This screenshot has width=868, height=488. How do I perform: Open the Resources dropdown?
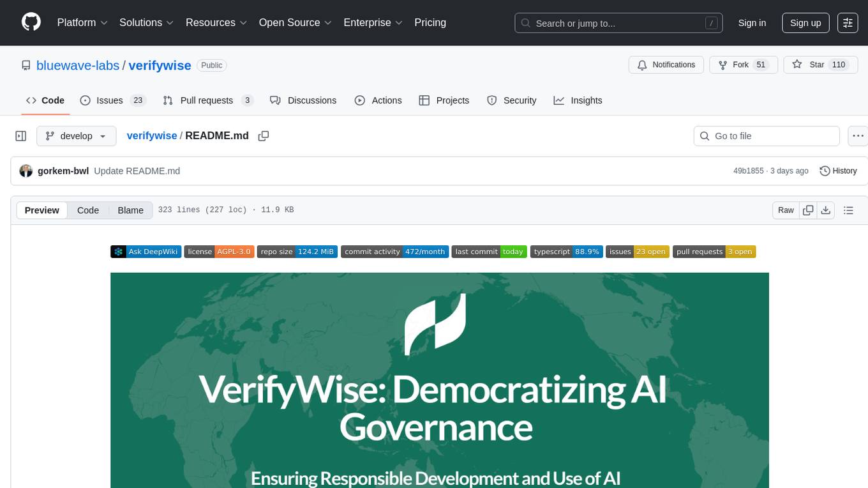217,22
